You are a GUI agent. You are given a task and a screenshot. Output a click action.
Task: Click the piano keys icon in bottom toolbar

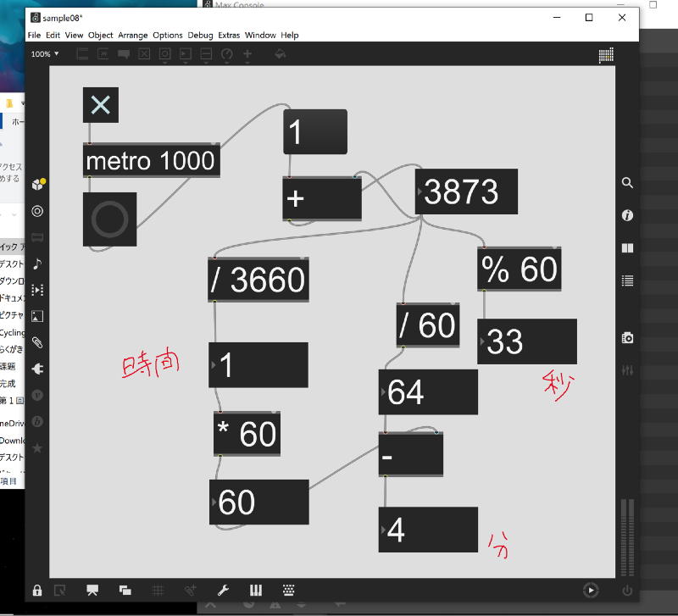[x=256, y=590]
